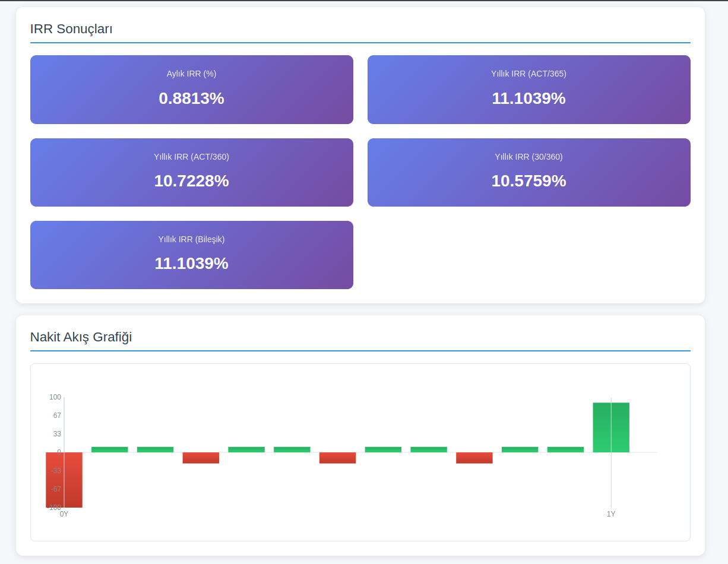
Task: Select the Yıllık IRR (30/360) card
Action: pyautogui.click(x=528, y=172)
